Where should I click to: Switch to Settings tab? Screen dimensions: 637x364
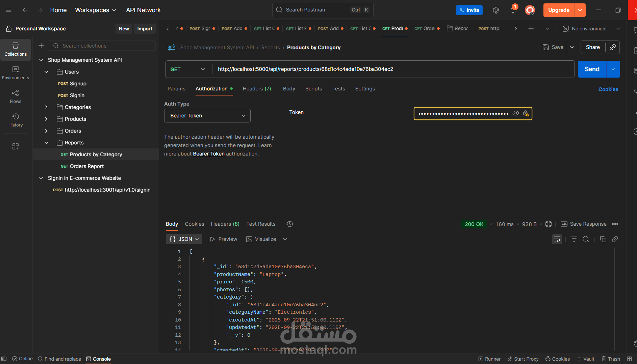(365, 89)
